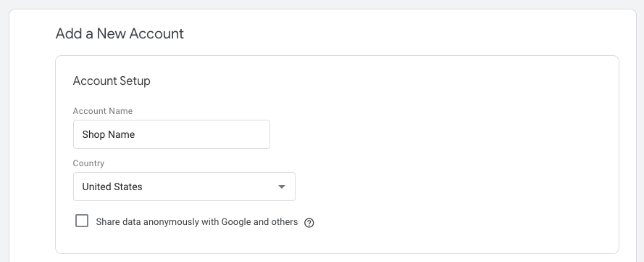Place cursor at end of Shop Name field
This screenshot has height=262, width=644.
[137, 134]
